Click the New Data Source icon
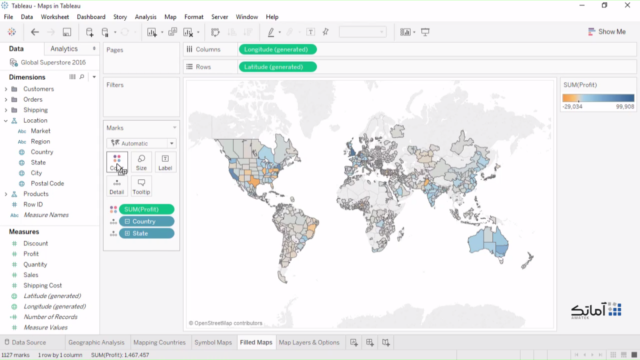 pos(89,32)
